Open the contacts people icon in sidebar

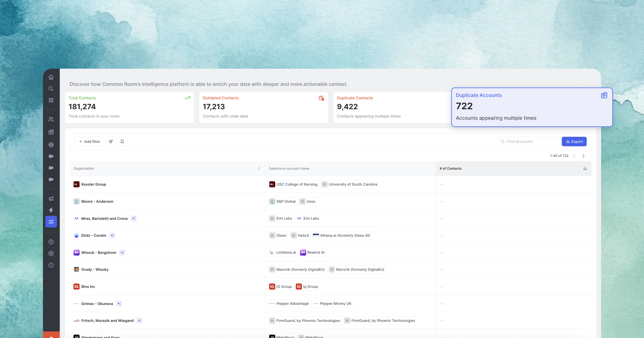pyautogui.click(x=51, y=119)
